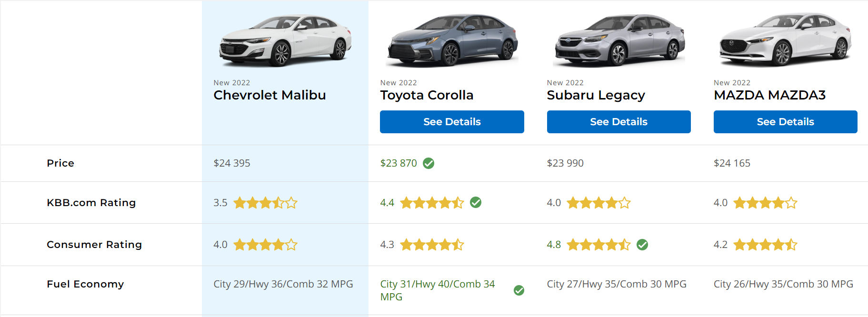Click the Subaru Legacy title text
This screenshot has height=317, width=868.
tap(596, 96)
